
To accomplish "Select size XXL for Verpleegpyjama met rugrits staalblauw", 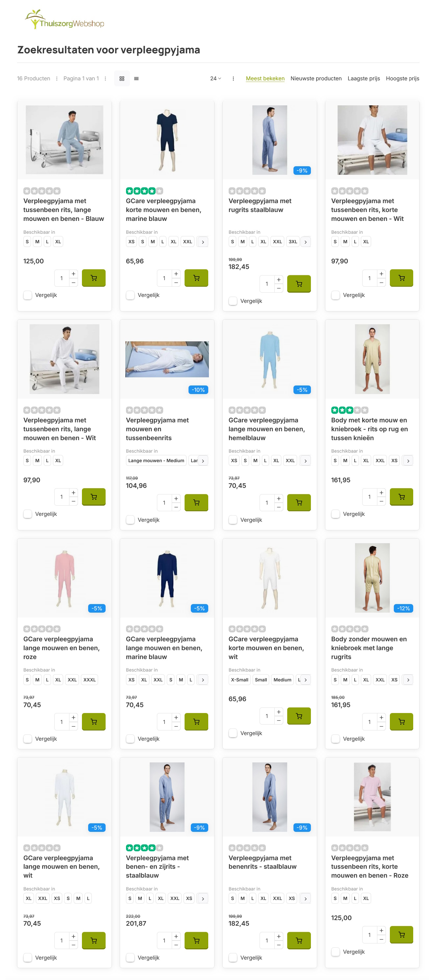I will 277,242.
